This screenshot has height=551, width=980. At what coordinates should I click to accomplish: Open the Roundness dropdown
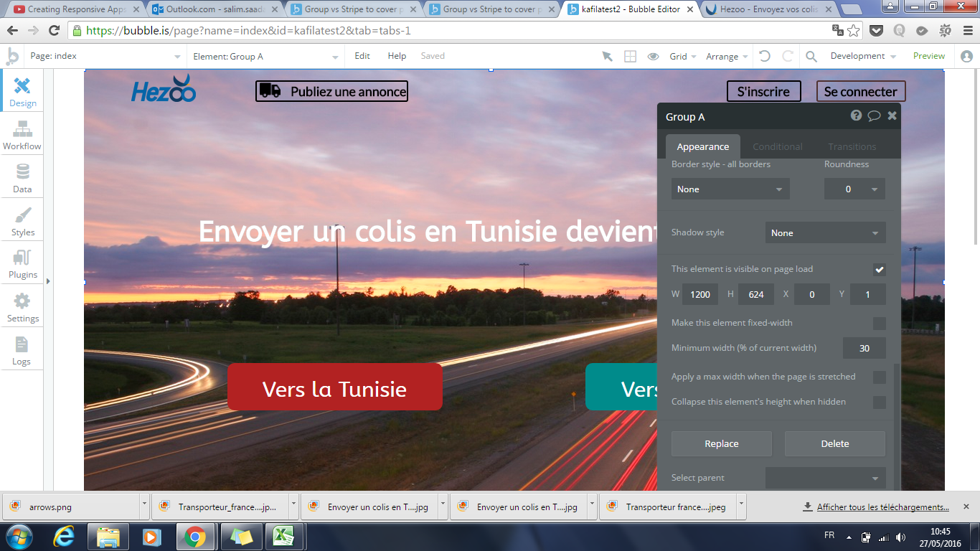pyautogui.click(x=854, y=189)
